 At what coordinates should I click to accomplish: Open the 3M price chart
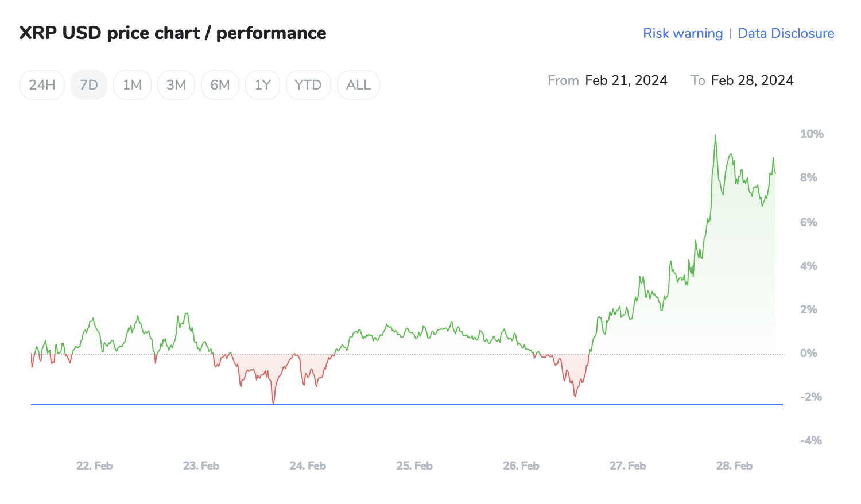[x=176, y=84]
